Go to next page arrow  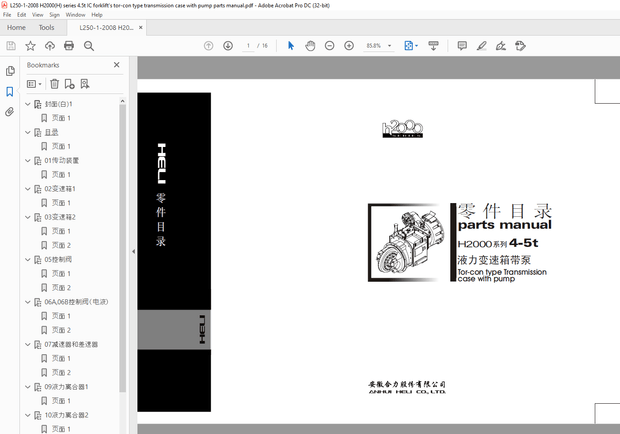[228, 46]
